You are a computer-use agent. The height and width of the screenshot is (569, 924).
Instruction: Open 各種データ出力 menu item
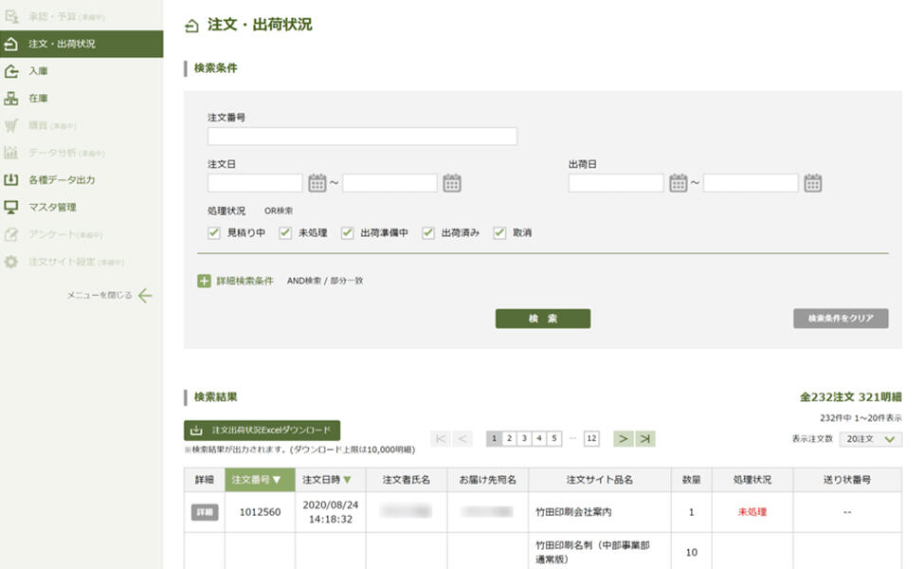point(61,180)
